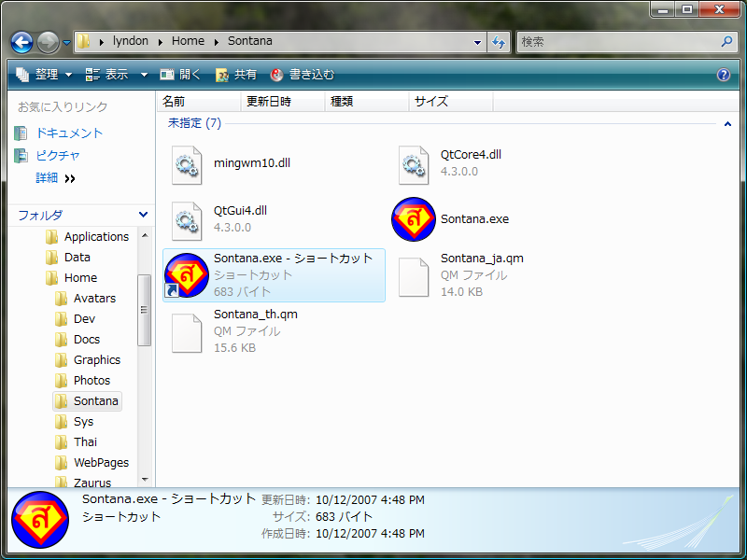Sort by 更新日時 column header
Screen dimensions: 747x560
tap(269, 101)
